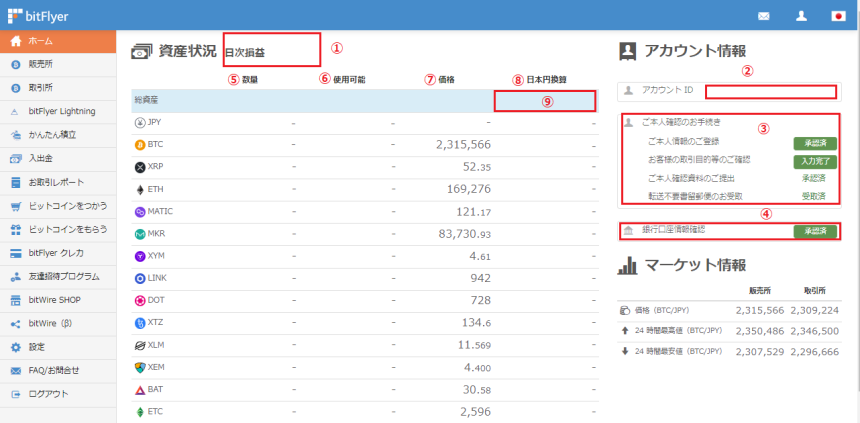The image size is (860, 423).
Task: Click the up arrow icon for 24時間最高値
Action: point(624,331)
